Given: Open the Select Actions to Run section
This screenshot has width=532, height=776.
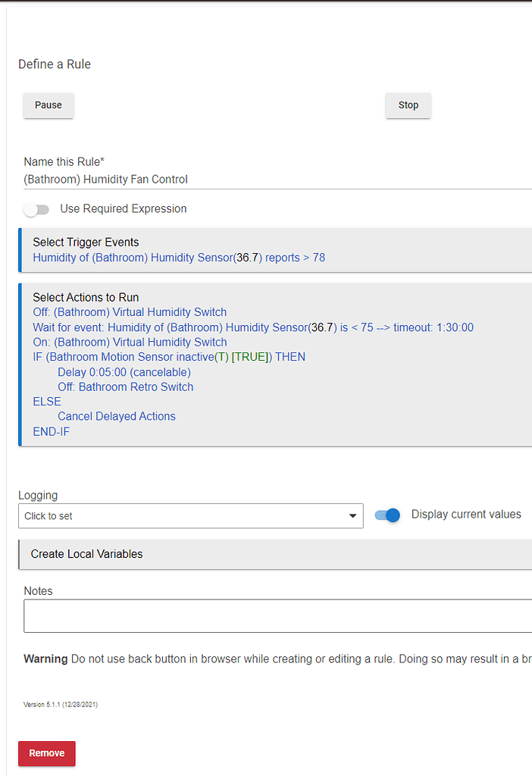Looking at the screenshot, I should point(86,297).
